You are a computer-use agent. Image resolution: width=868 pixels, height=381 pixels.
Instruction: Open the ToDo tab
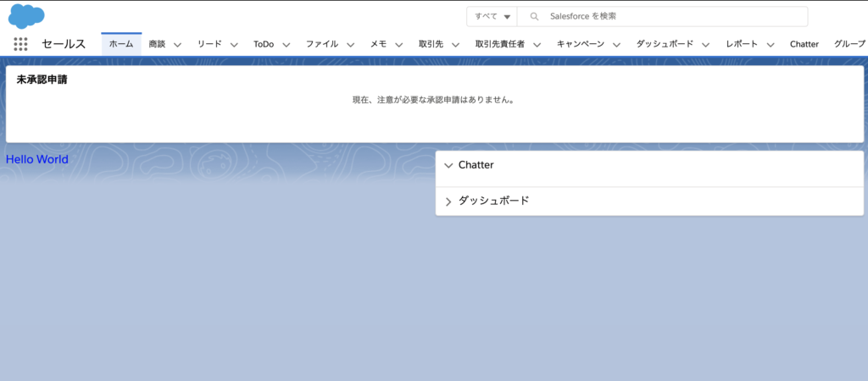264,44
